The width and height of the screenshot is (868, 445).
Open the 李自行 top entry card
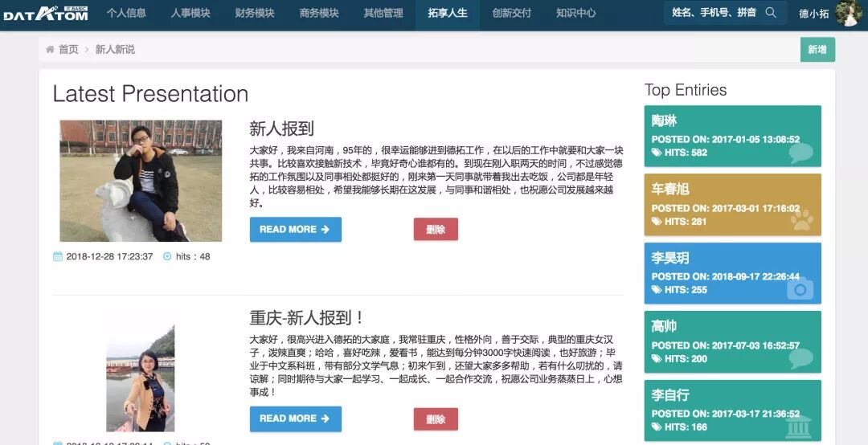tap(732, 410)
